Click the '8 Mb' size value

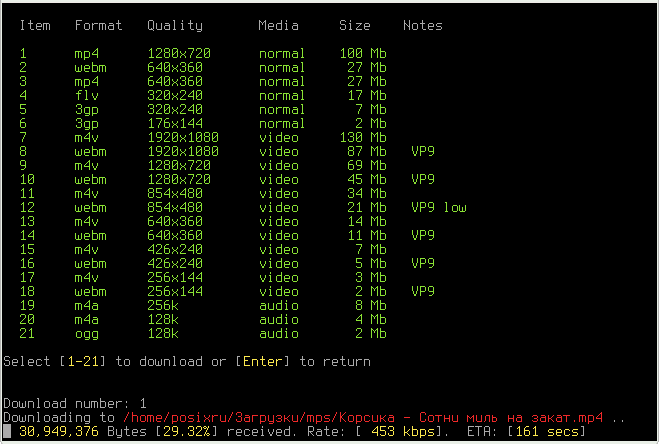click(x=371, y=305)
